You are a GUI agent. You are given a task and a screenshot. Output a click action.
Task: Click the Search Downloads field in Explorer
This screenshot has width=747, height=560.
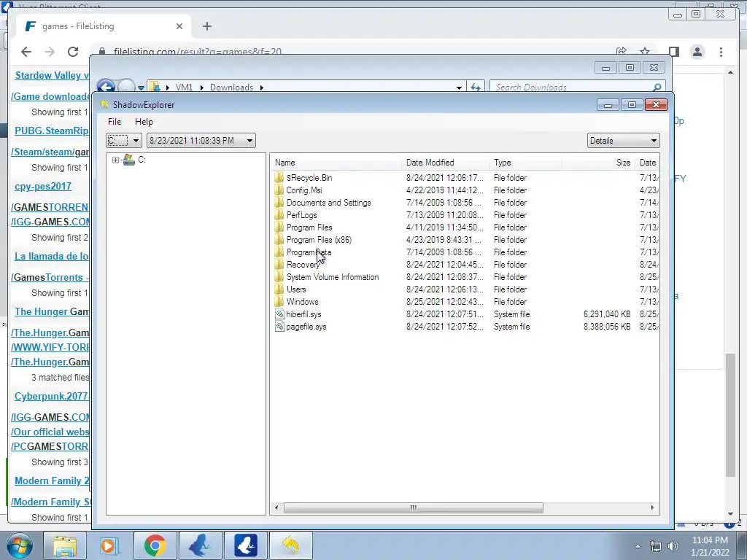(576, 87)
